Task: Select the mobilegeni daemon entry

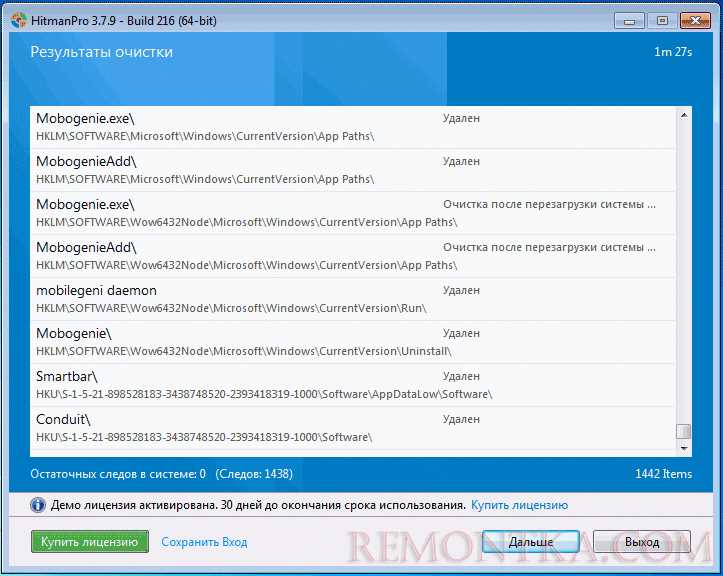Action: click(353, 299)
